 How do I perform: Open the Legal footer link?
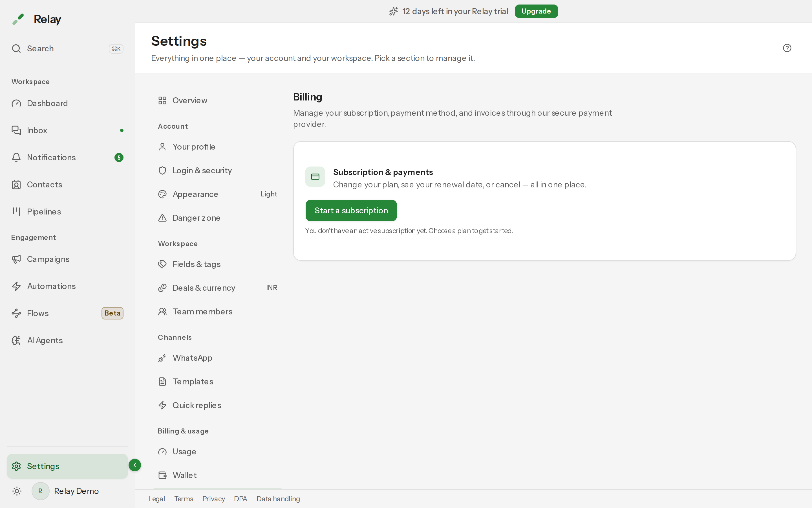click(157, 499)
